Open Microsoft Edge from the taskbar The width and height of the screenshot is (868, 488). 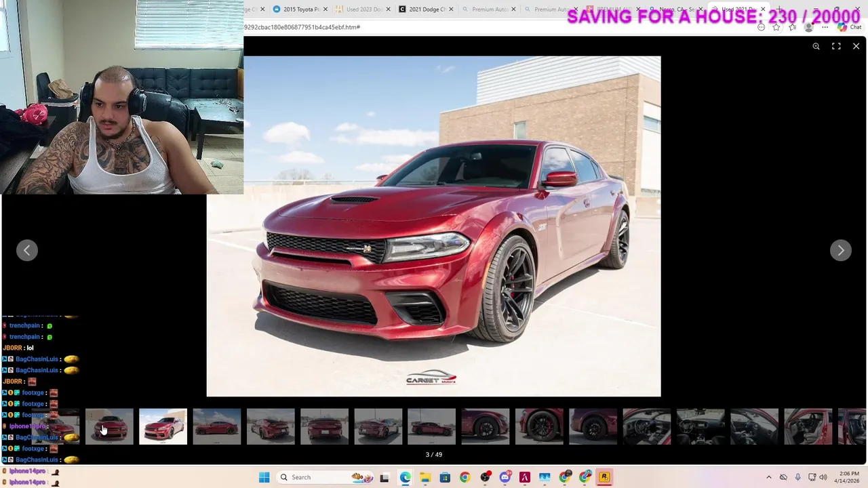405,477
